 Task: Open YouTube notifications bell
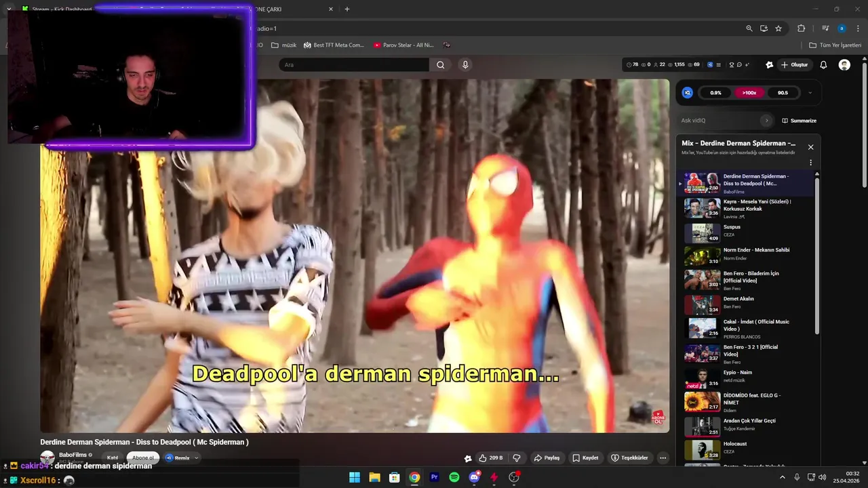(823, 65)
